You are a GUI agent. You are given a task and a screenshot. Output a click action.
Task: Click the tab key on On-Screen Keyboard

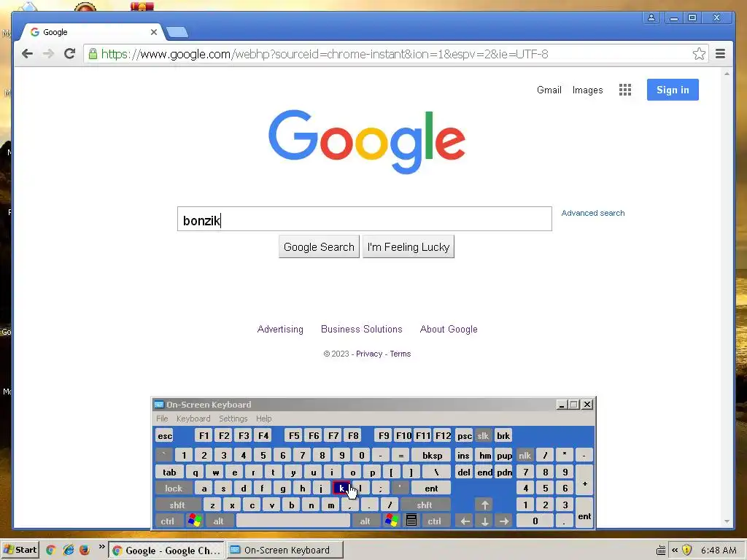coord(169,472)
